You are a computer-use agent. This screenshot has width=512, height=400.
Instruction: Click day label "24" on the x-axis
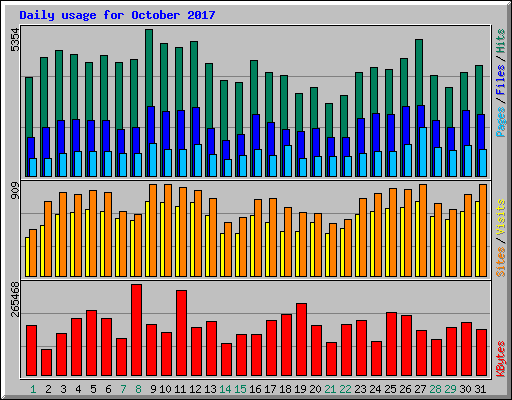tap(375, 389)
